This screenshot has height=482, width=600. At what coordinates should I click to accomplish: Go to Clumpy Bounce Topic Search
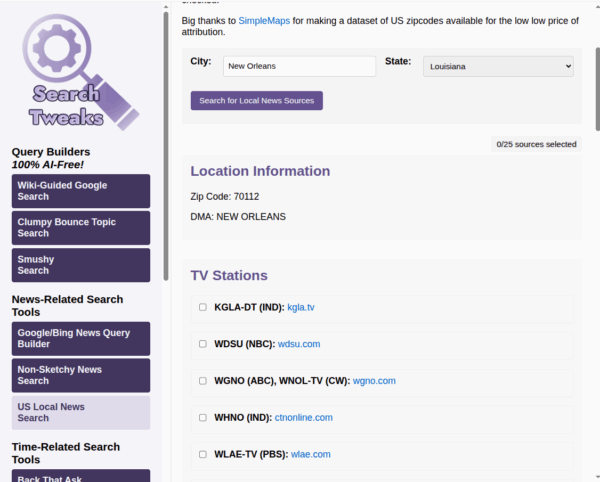pyautogui.click(x=81, y=228)
